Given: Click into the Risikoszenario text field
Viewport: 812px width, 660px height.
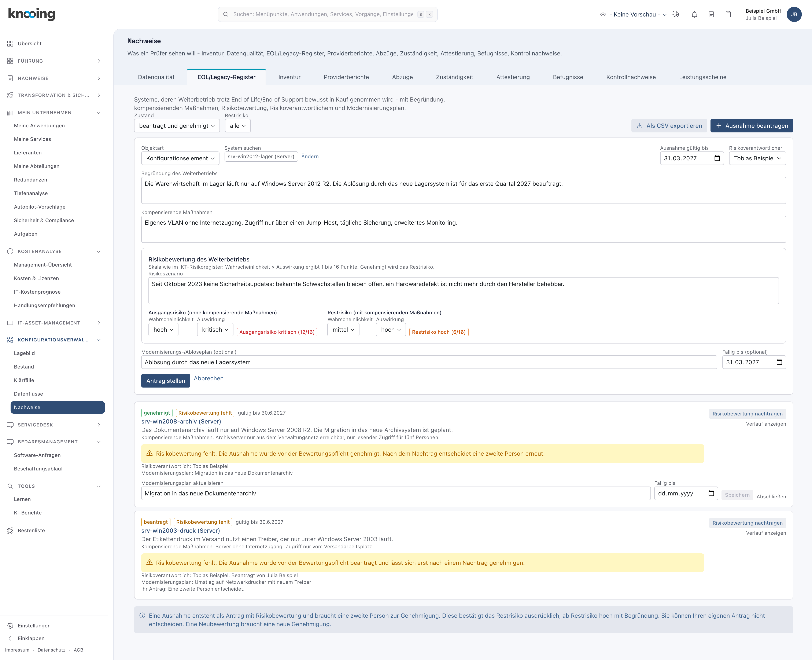Looking at the screenshot, I should (463, 290).
